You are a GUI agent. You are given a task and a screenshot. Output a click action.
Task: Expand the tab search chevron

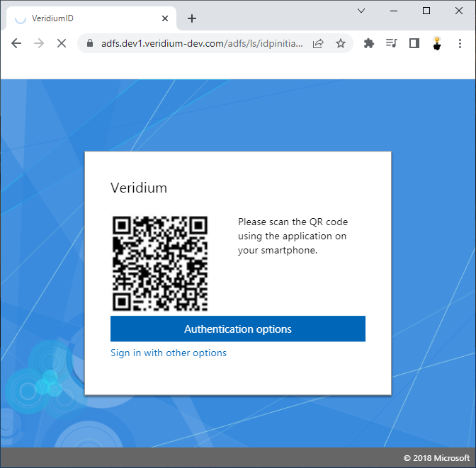click(361, 11)
